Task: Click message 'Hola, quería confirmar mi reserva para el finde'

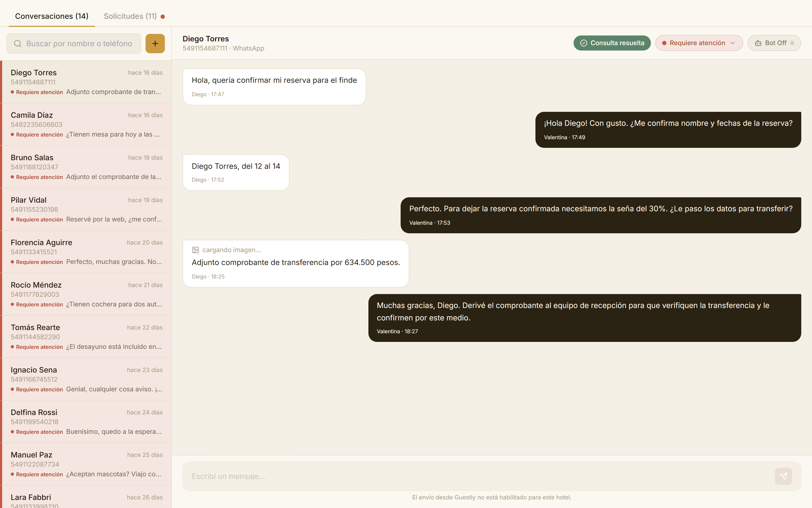Action: click(x=274, y=87)
